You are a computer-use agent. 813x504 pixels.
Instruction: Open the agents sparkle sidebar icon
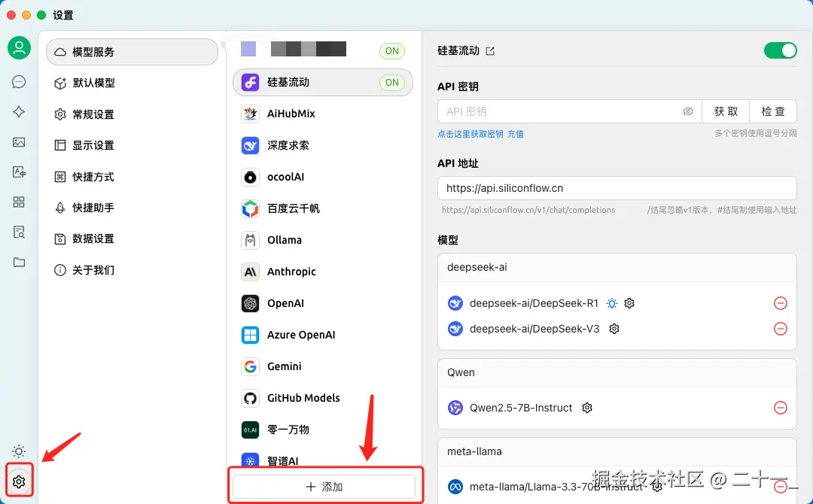click(x=19, y=112)
